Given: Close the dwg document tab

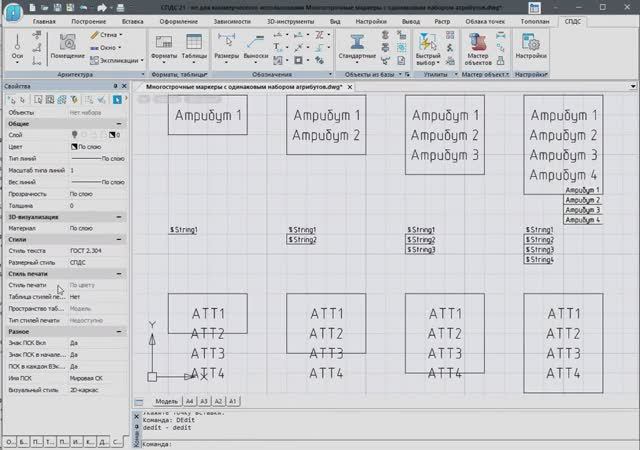Looking at the screenshot, I should click(350, 87).
